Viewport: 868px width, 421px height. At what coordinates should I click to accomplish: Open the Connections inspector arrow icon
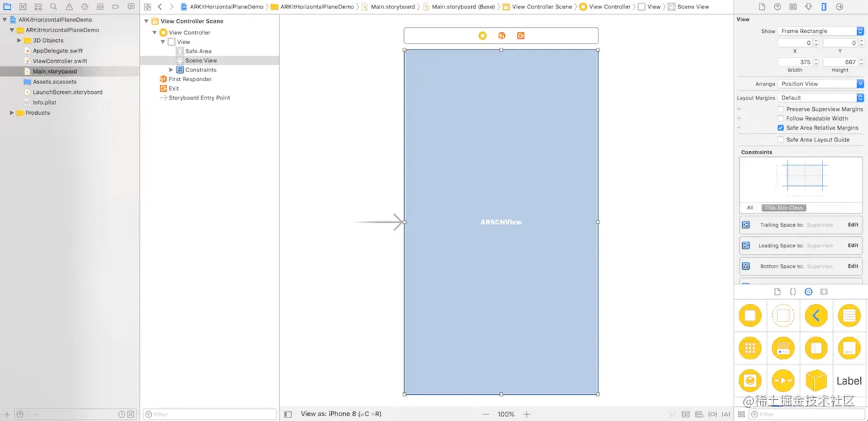click(839, 6)
